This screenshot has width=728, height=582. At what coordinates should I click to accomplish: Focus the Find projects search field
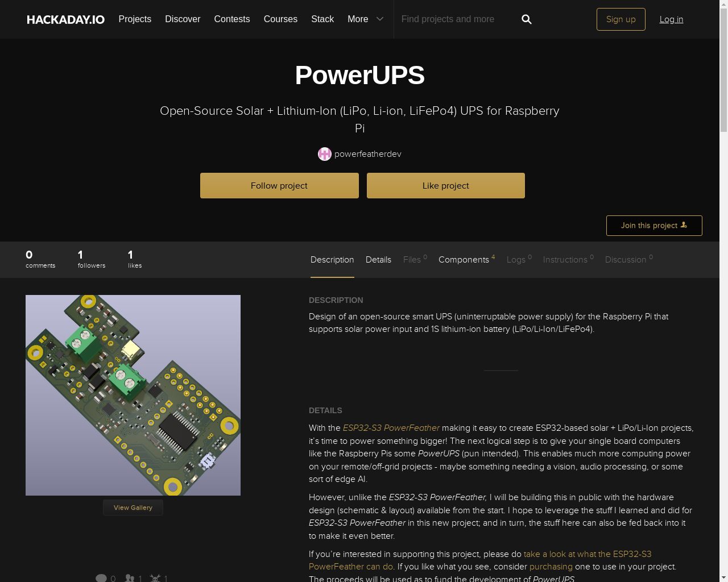(455, 19)
